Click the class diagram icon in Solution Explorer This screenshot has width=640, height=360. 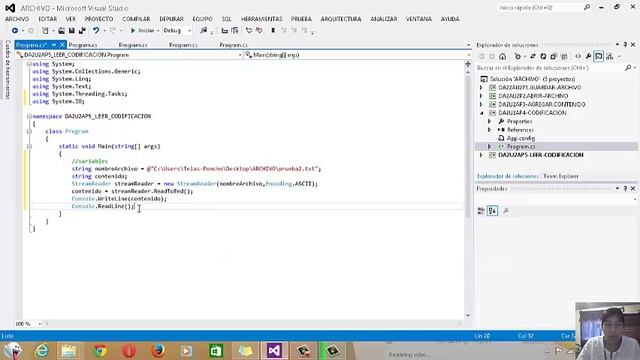pos(609,56)
